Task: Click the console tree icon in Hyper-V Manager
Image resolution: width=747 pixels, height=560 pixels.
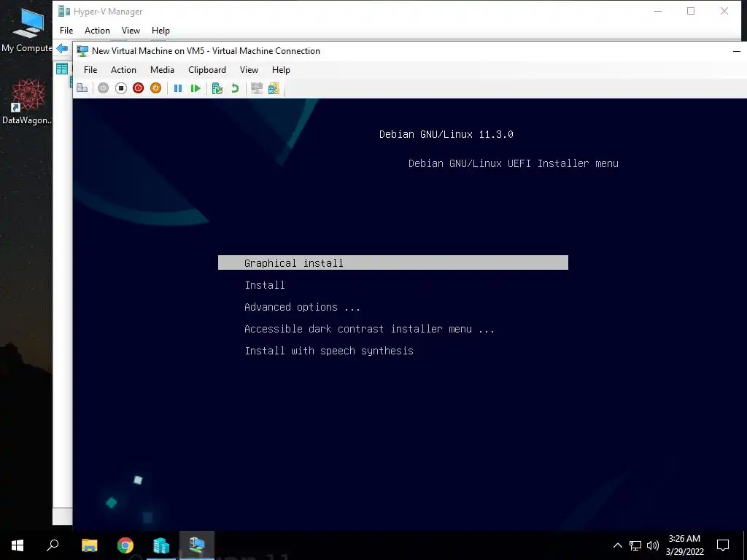Action: click(x=62, y=69)
